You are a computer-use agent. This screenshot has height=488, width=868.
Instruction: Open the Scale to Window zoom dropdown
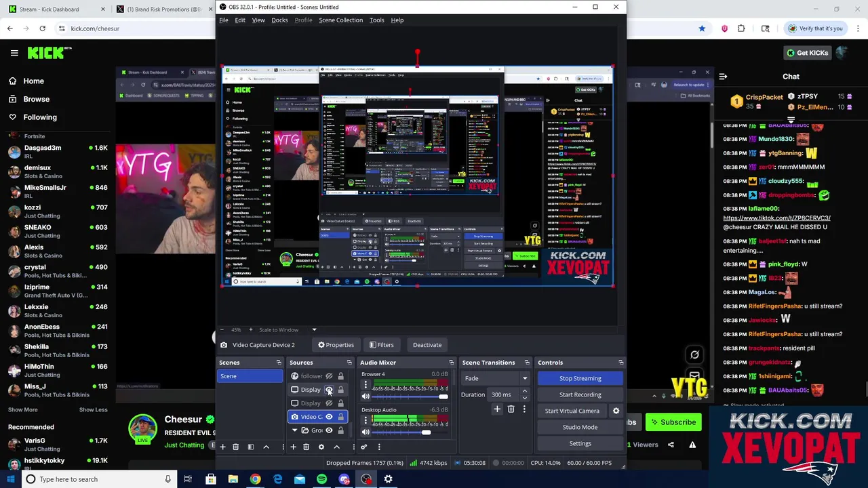click(x=314, y=330)
